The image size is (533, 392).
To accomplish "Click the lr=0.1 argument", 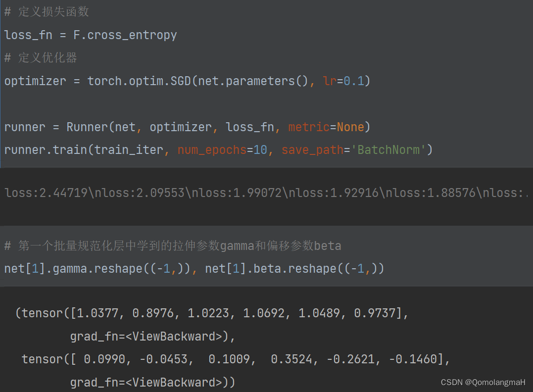I will (x=343, y=81).
